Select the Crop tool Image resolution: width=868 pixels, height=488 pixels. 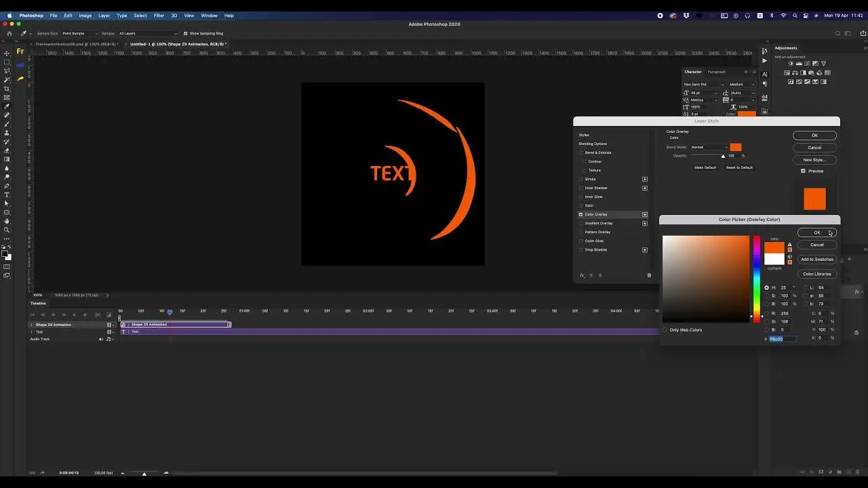point(7,89)
